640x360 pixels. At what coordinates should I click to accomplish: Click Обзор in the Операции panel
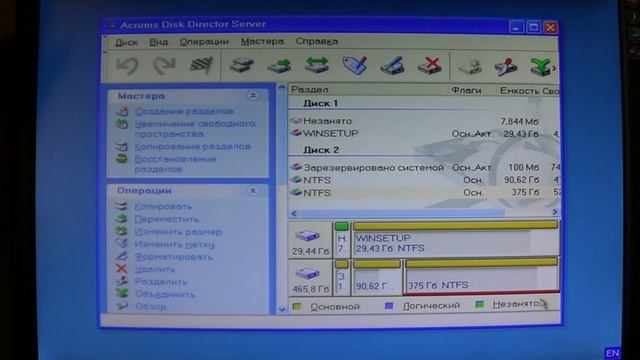(150, 306)
